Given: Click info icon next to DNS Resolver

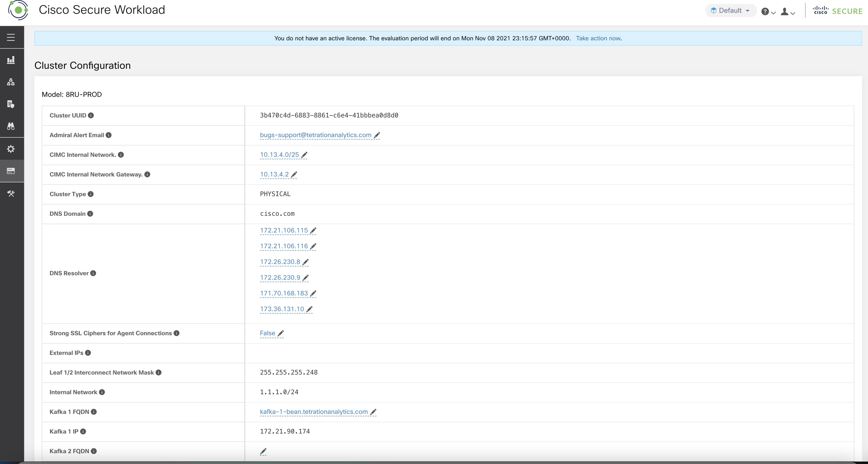Looking at the screenshot, I should (x=93, y=273).
